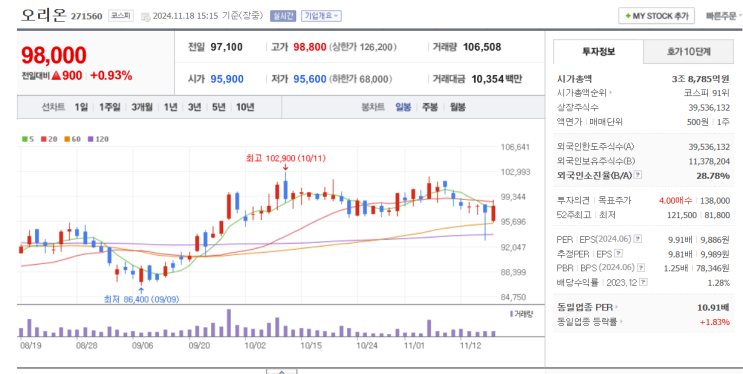Select the 1일 line chart period
This screenshot has width=743, height=374.
click(x=81, y=107)
